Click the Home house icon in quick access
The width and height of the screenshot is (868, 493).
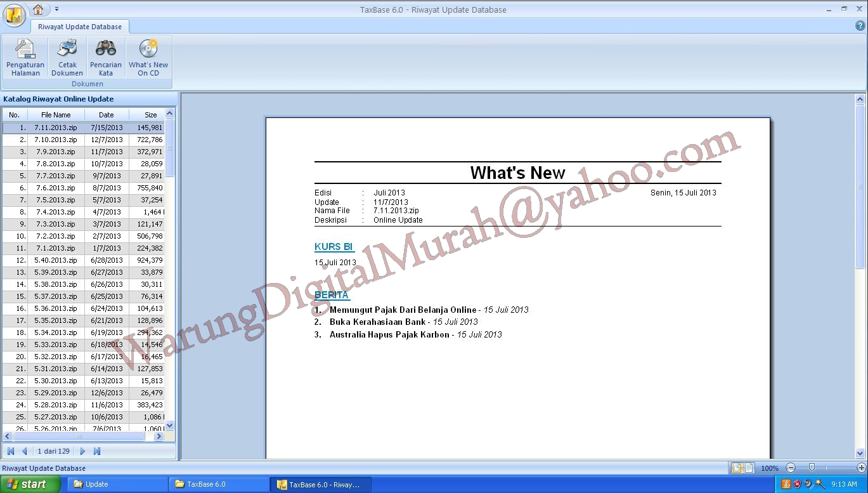pos(38,9)
